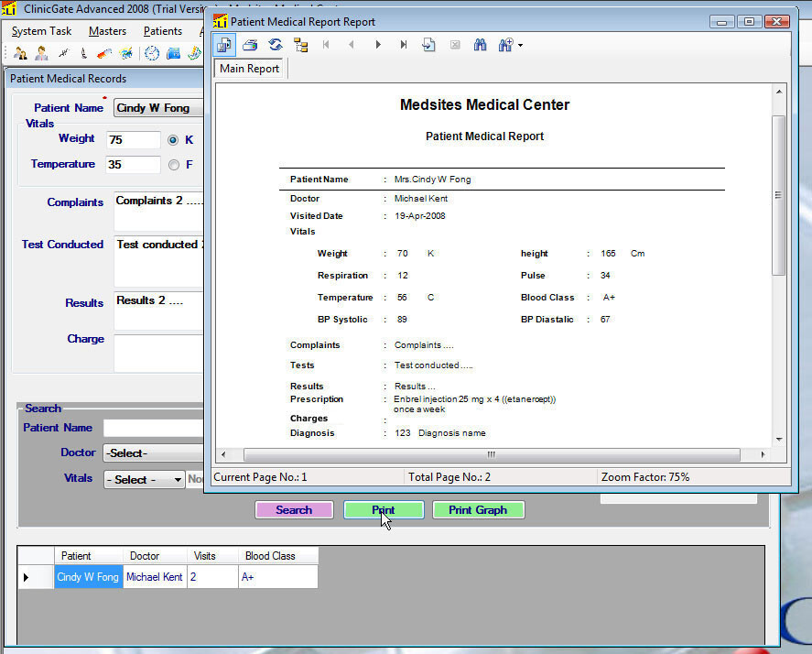Jump to last report page
This screenshot has height=654, width=812.
point(404,45)
